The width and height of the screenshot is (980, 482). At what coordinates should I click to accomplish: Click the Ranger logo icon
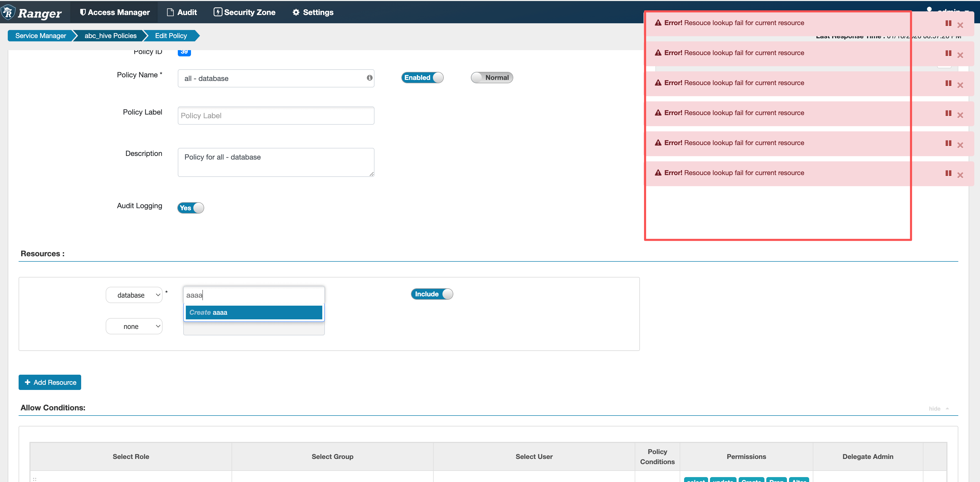point(8,12)
